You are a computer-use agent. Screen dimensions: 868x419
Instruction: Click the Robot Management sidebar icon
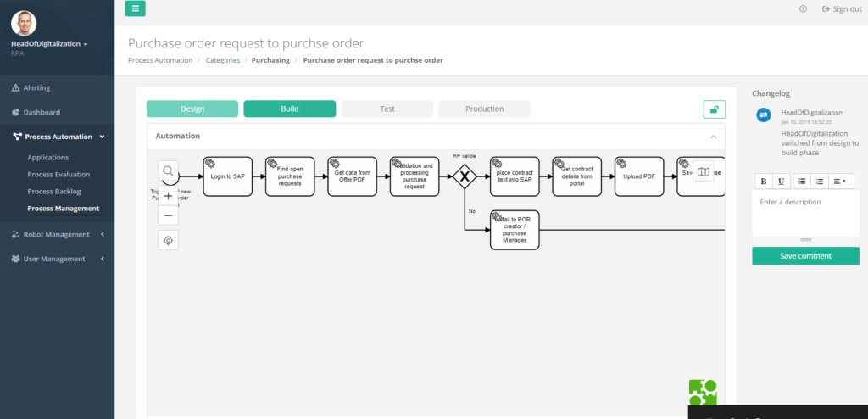tap(15, 234)
